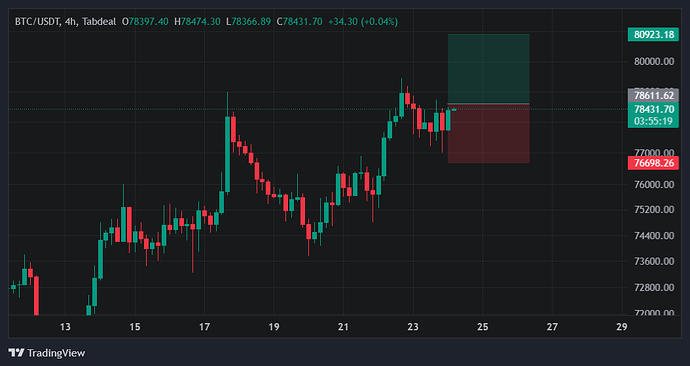Select the high value H78474.30
690x366 pixels.
coord(197,22)
